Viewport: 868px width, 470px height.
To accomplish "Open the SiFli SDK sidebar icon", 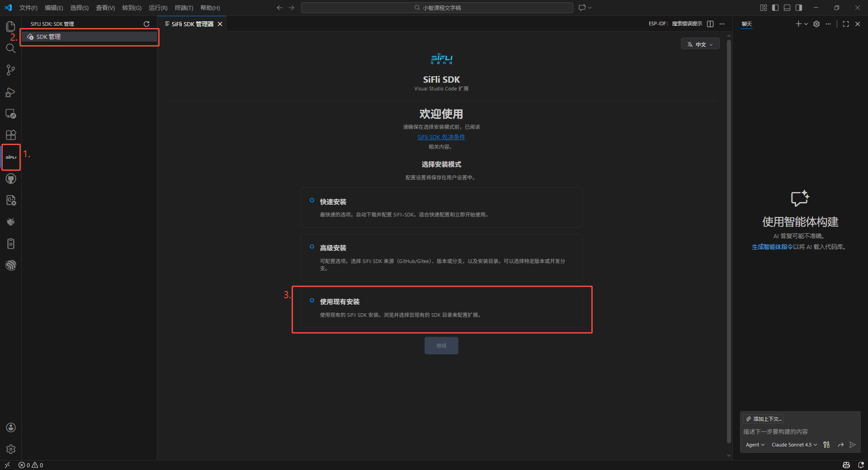I will coord(11,157).
